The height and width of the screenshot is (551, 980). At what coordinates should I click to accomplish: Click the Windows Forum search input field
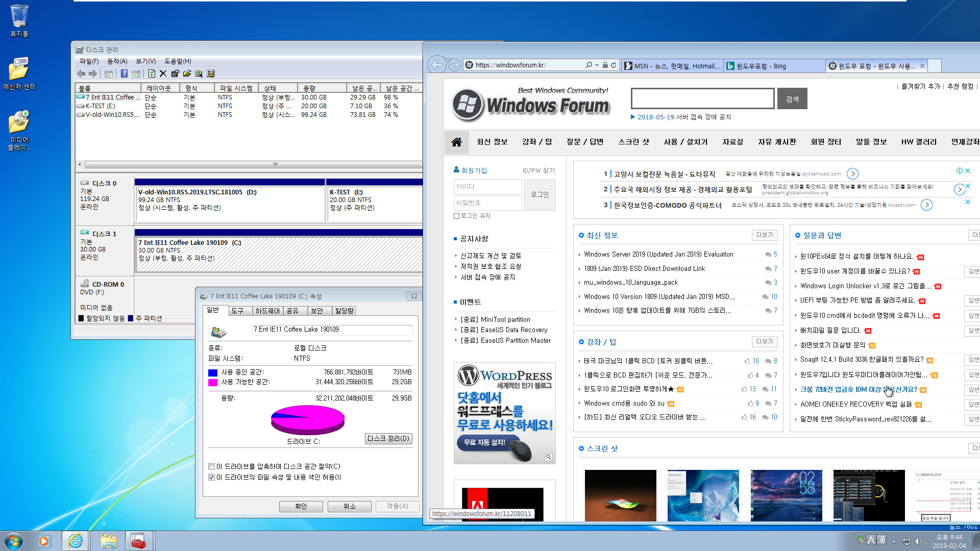pyautogui.click(x=703, y=98)
